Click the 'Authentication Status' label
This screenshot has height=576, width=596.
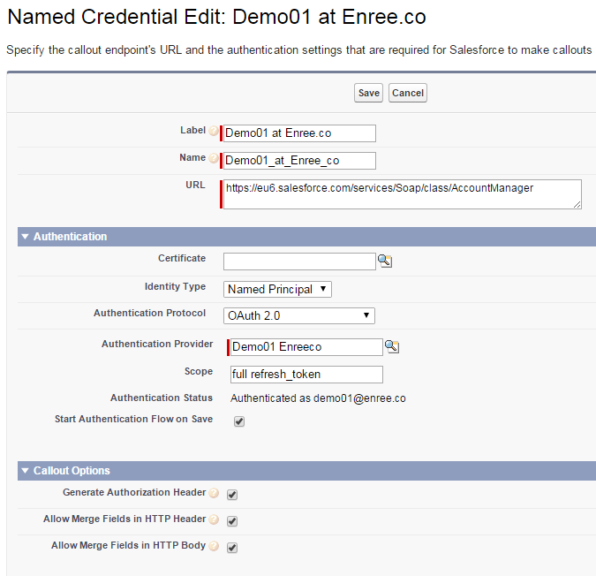coord(162,398)
